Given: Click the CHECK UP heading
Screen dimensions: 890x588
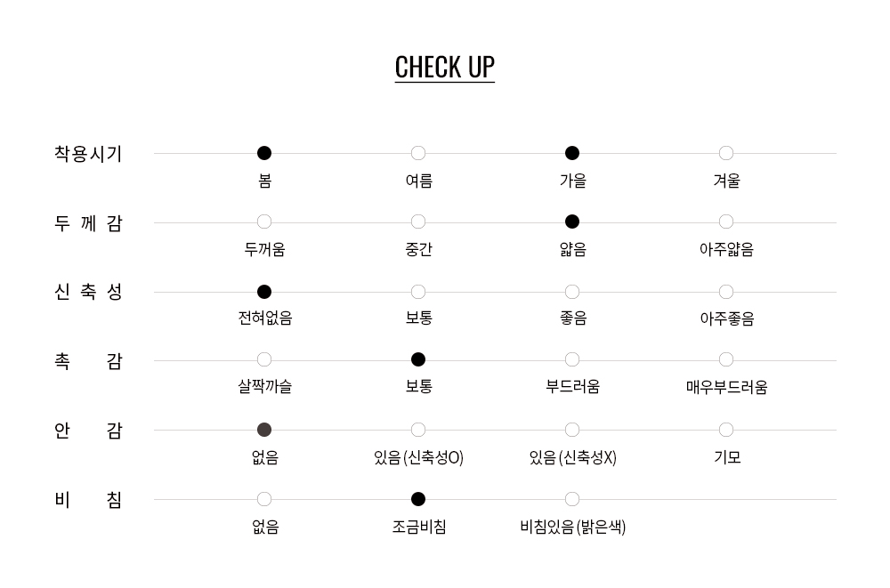Looking at the screenshot, I should click(444, 68).
